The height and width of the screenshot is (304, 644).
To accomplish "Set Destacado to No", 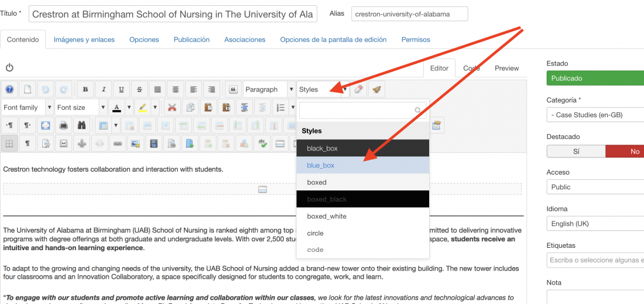I will [625, 151].
